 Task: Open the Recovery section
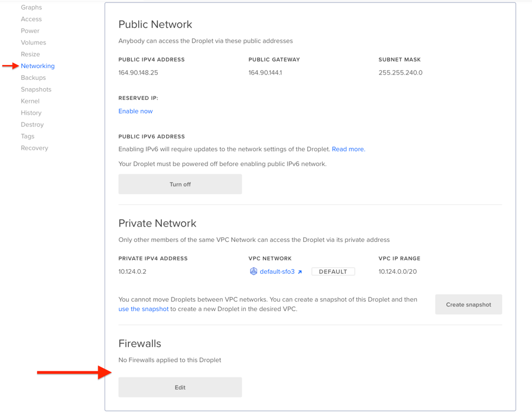[34, 148]
